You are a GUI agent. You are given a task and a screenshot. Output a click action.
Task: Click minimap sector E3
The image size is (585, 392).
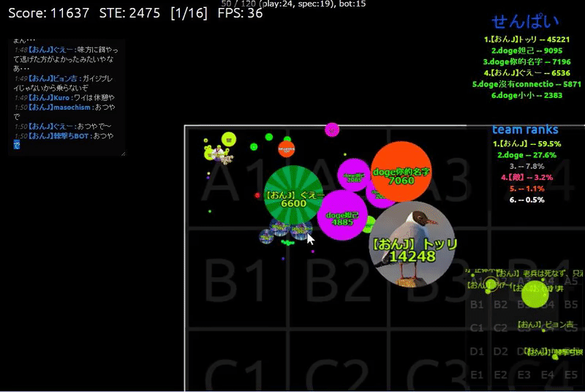pos(524,374)
